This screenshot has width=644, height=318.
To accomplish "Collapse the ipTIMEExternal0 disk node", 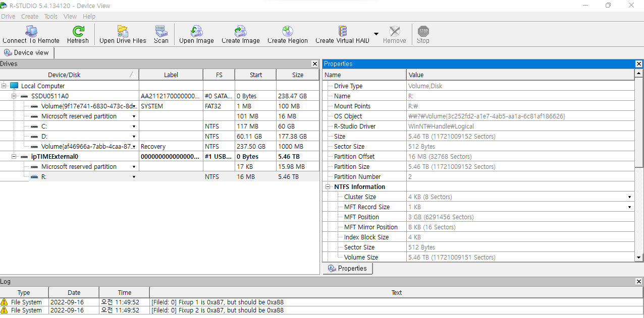I will (x=15, y=157).
